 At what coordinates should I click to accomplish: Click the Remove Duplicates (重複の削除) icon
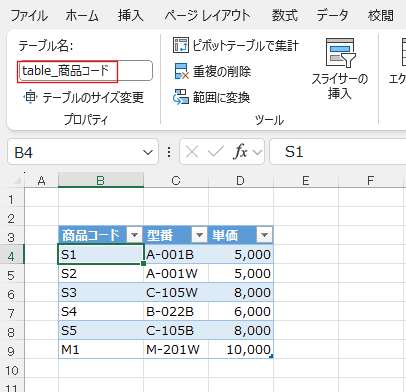[x=181, y=71]
